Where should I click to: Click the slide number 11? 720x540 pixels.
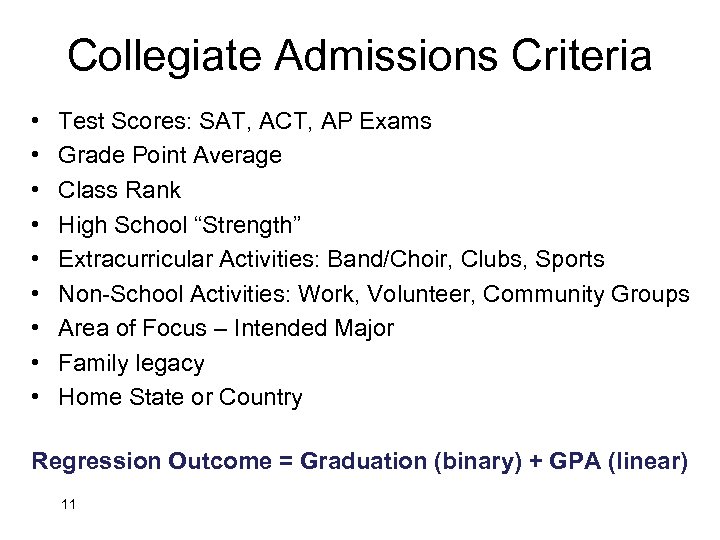[68, 505]
